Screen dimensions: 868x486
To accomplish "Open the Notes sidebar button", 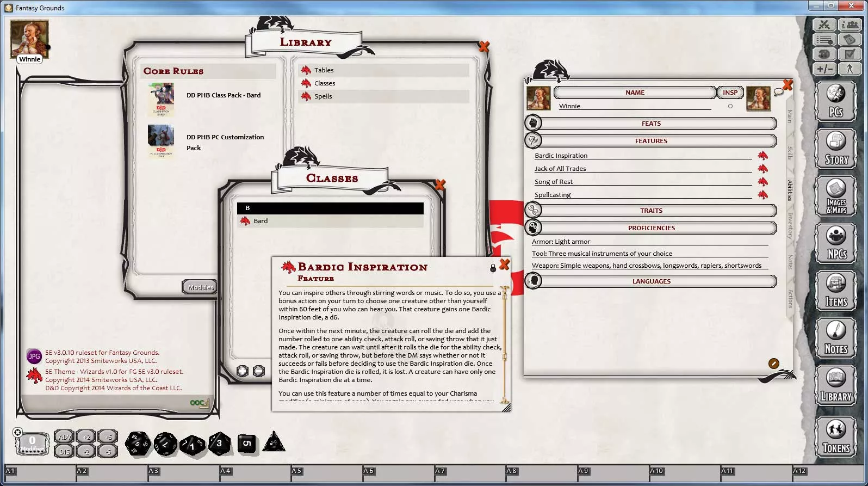I will tap(836, 339).
